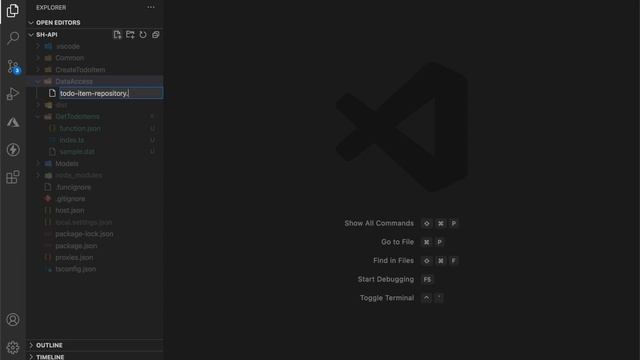The width and height of the screenshot is (640, 360).
Task: Open package-lock.json file
Action: click(95, 234)
